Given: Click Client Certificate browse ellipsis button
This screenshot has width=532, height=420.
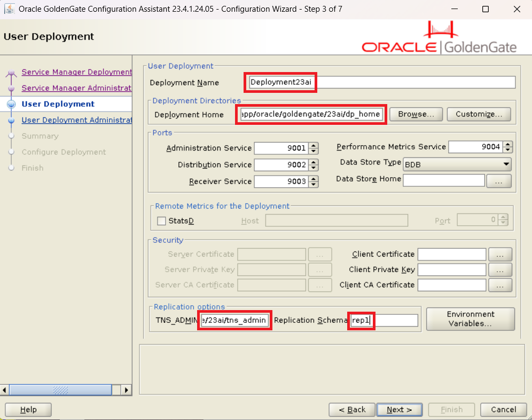Looking at the screenshot, I should pyautogui.click(x=500, y=255).
